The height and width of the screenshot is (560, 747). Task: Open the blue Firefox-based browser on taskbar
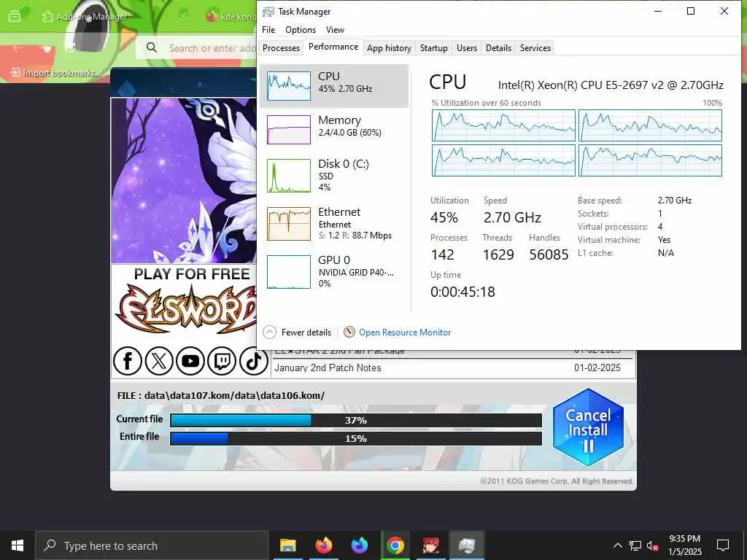[x=359, y=545]
